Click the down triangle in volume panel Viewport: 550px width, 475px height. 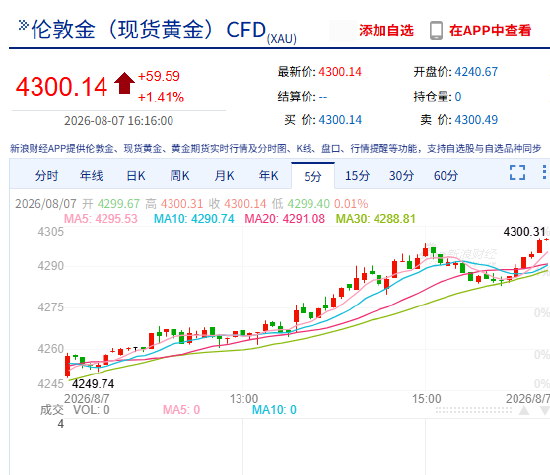pos(545,410)
